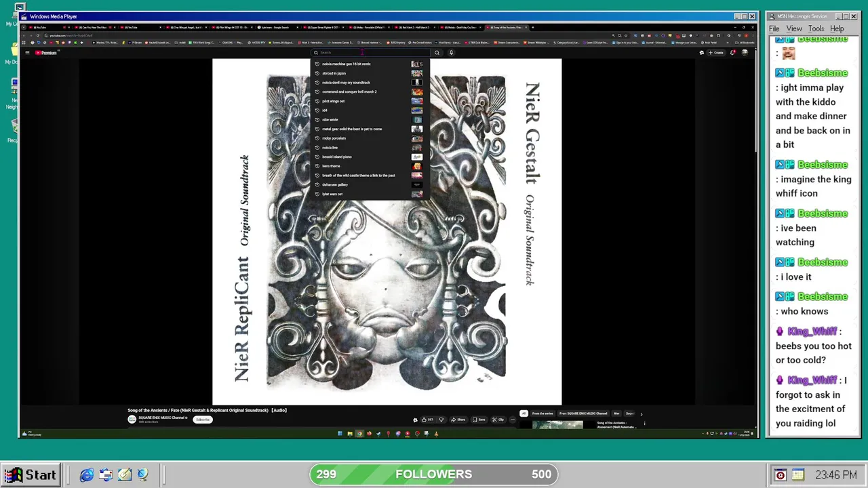Viewport: 868px width, 488px height.
Task: Click the notepad Quick Launch icon
Action: point(124,475)
